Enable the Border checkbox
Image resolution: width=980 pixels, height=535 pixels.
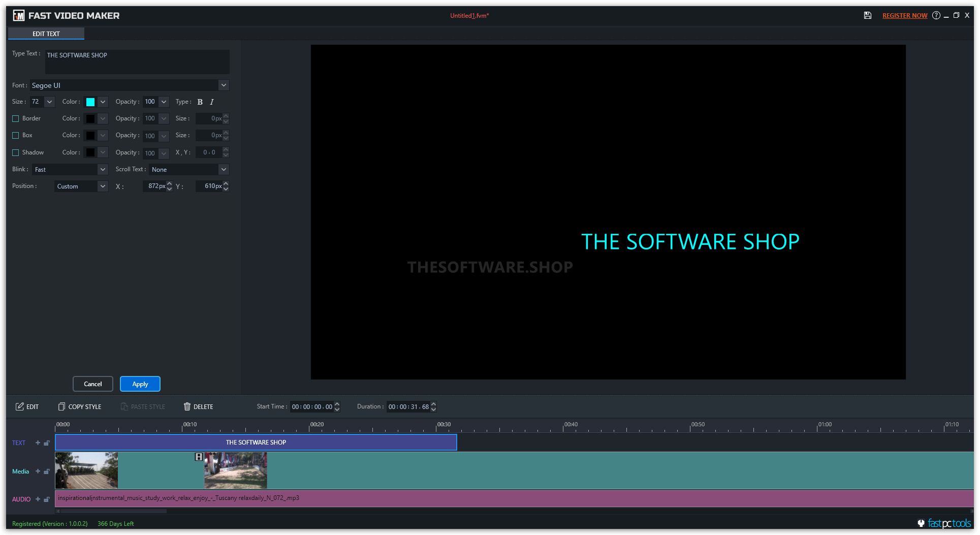click(16, 119)
